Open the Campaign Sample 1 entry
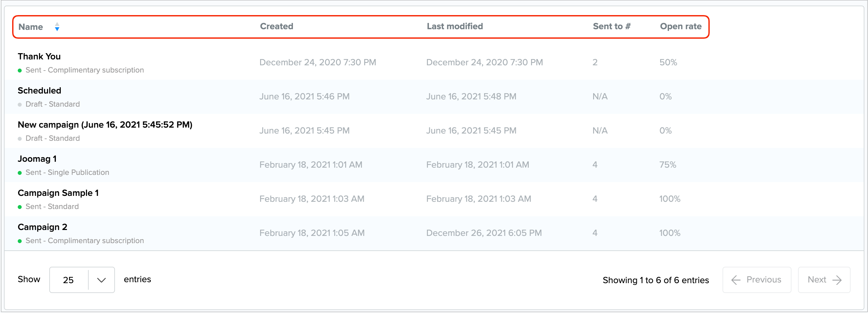868x313 pixels. click(58, 193)
